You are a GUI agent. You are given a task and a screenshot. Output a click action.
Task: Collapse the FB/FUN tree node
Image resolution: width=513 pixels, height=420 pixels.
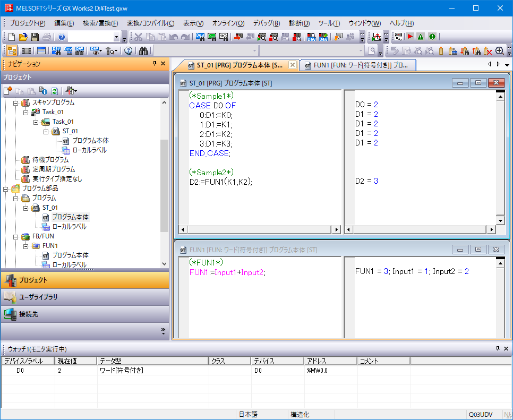(16, 236)
